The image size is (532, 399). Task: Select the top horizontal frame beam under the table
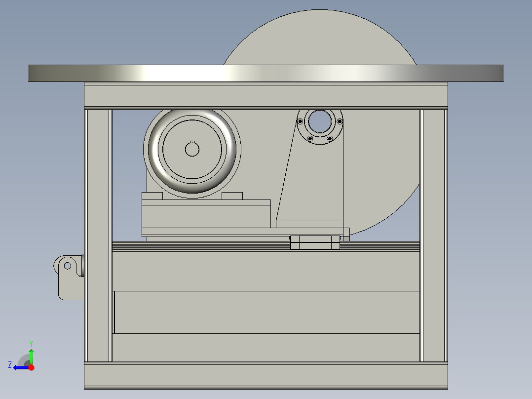(x=266, y=96)
